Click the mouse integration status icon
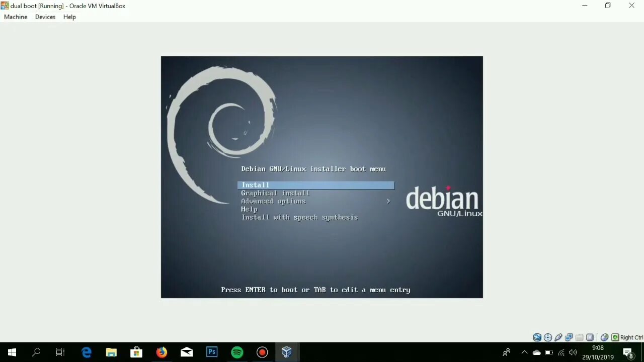This screenshot has width=644, height=362. click(x=605, y=337)
